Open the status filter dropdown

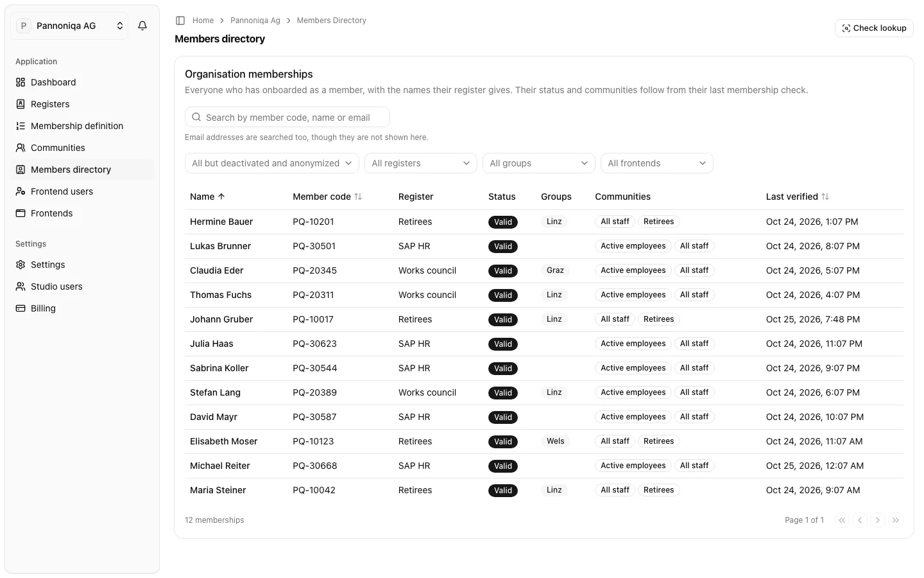pos(272,163)
